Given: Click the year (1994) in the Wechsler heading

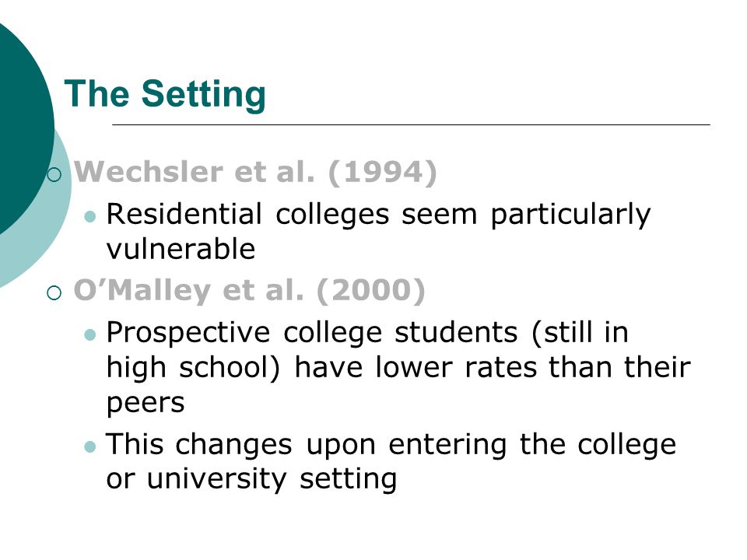Looking at the screenshot, I should pyautogui.click(x=383, y=172).
